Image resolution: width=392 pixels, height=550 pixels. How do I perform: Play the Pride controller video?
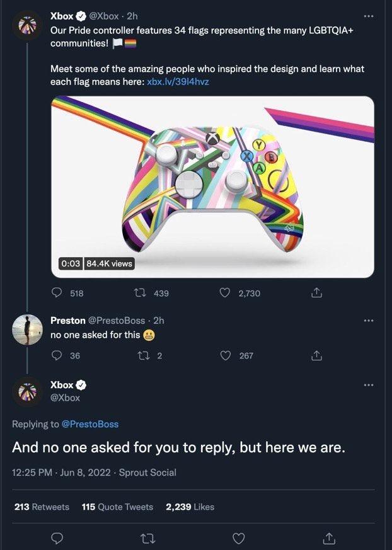click(x=212, y=187)
